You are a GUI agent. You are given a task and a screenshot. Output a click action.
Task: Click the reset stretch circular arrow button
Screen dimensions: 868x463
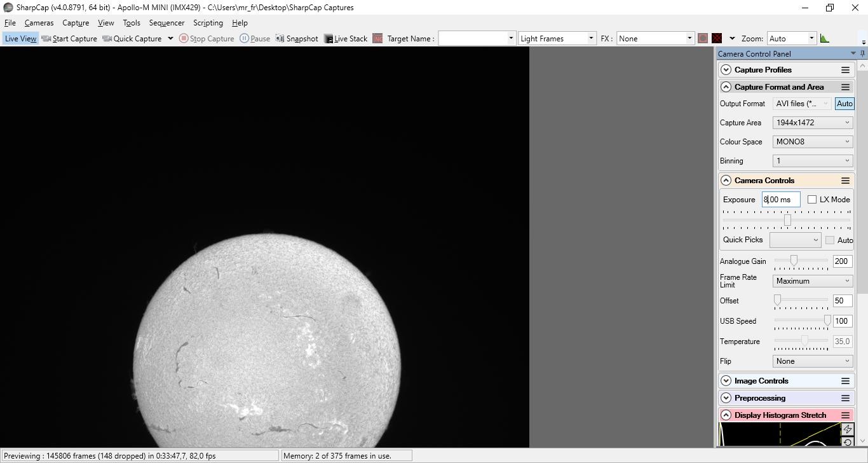click(847, 443)
